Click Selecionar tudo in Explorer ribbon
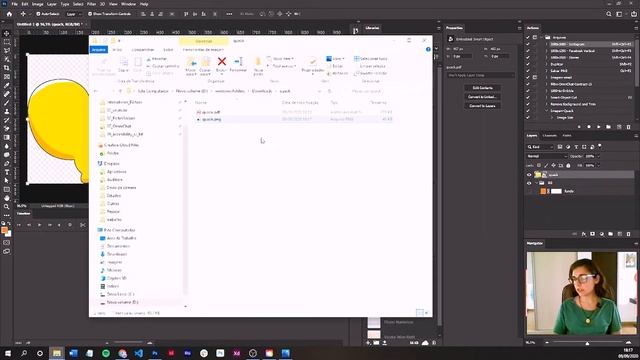This screenshot has width=640, height=360. (371, 59)
